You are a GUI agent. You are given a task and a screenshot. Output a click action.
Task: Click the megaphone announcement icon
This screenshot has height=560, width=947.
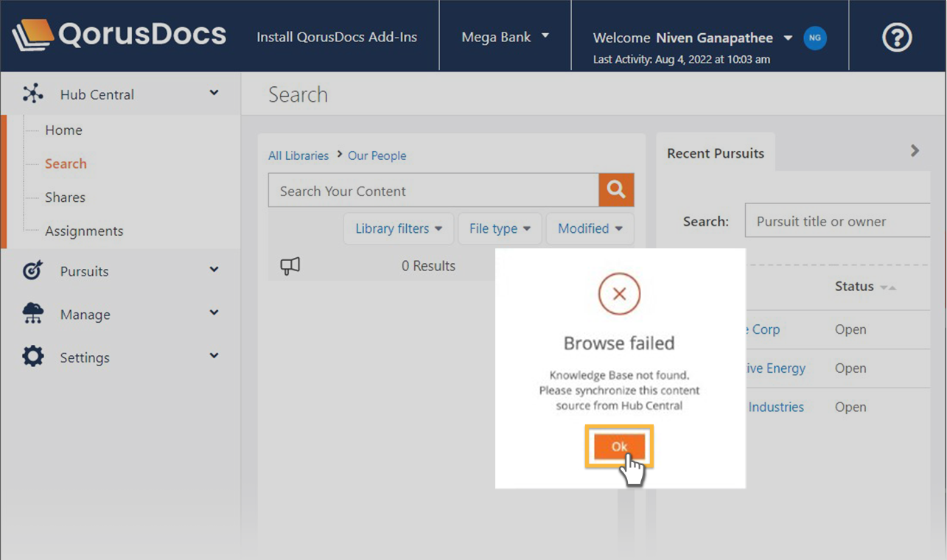(290, 266)
